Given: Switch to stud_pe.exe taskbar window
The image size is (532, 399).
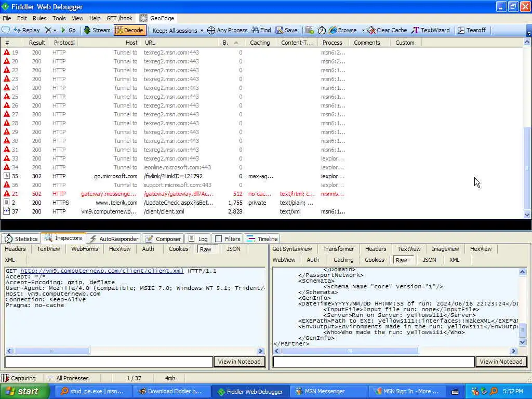Looking at the screenshot, I should click(x=95, y=392).
